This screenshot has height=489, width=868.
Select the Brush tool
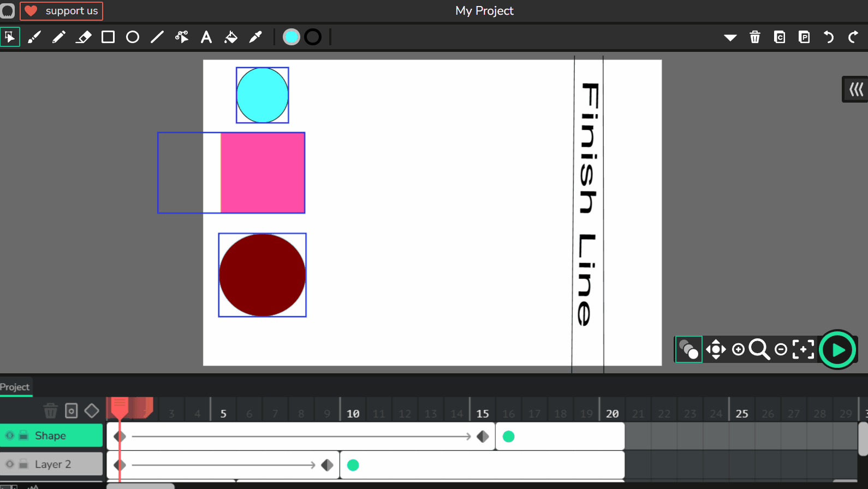coord(34,37)
